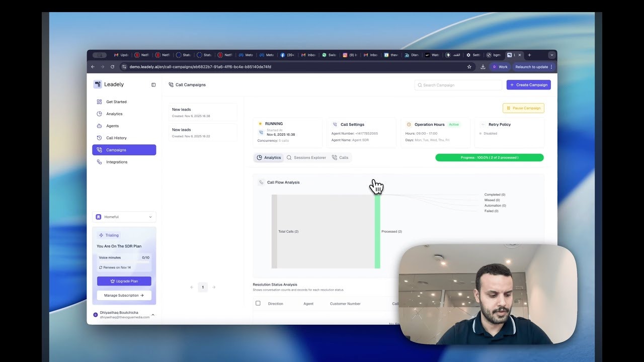
Task: Expand the Dhiyaelhaq Boutchicha account menu
Action: pos(153,315)
